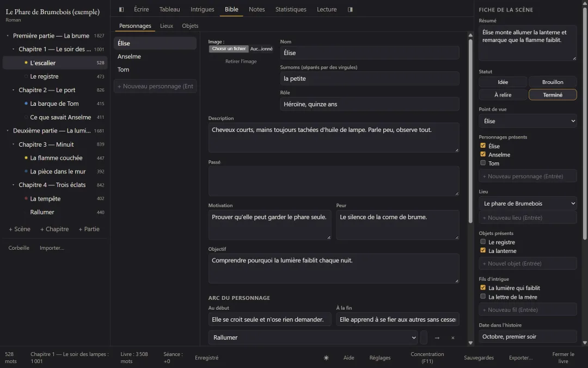Collapse Chapitre 4 — Trois éclats

pos(13,185)
